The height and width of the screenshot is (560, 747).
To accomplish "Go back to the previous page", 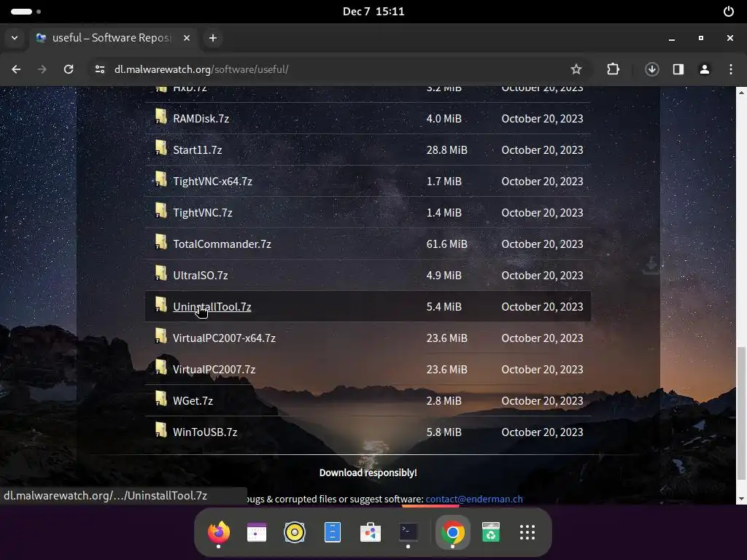I will point(16,69).
